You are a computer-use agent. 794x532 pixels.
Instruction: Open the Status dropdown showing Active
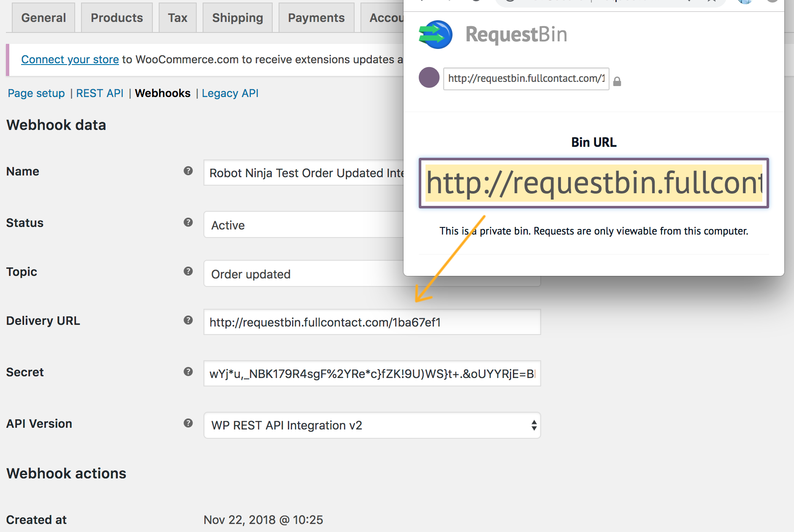(x=304, y=225)
